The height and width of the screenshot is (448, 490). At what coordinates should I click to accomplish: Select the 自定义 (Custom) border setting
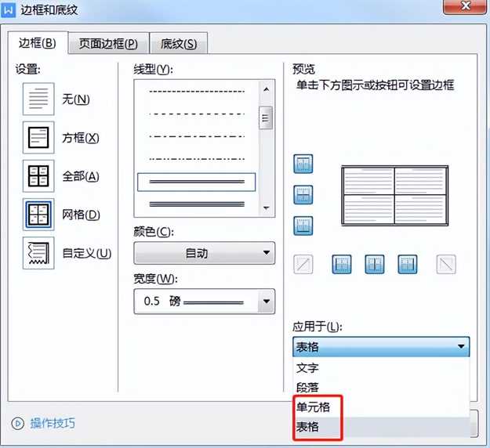[38, 253]
